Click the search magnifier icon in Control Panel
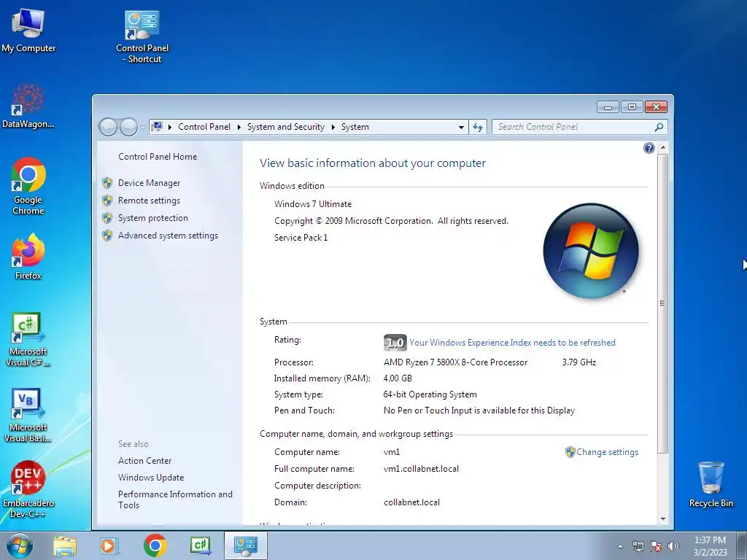 coord(659,127)
